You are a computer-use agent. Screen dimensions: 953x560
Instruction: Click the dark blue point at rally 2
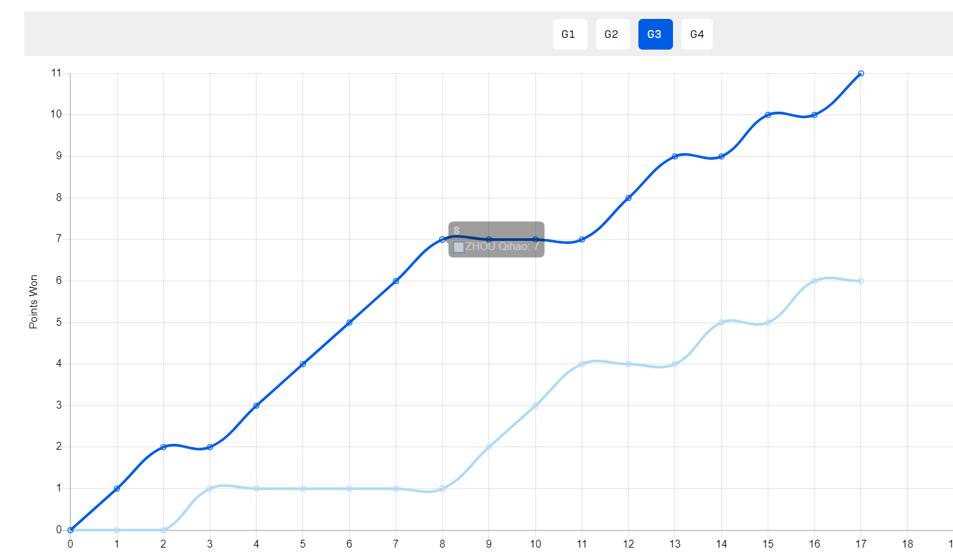pyautogui.click(x=163, y=447)
